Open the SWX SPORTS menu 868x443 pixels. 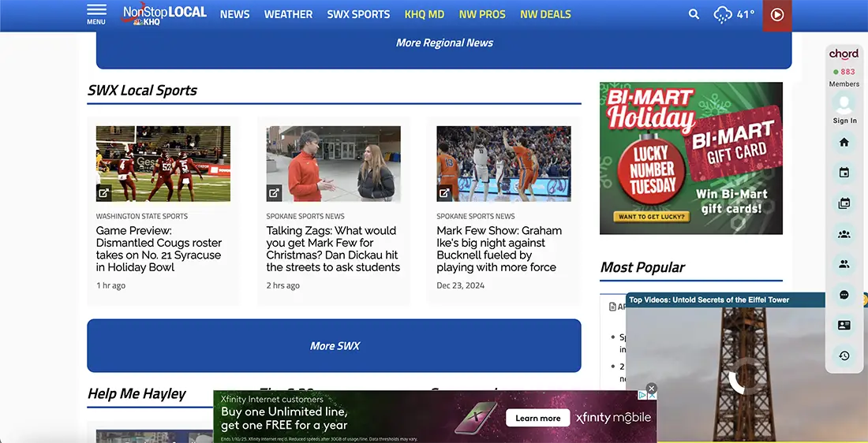pyautogui.click(x=358, y=14)
